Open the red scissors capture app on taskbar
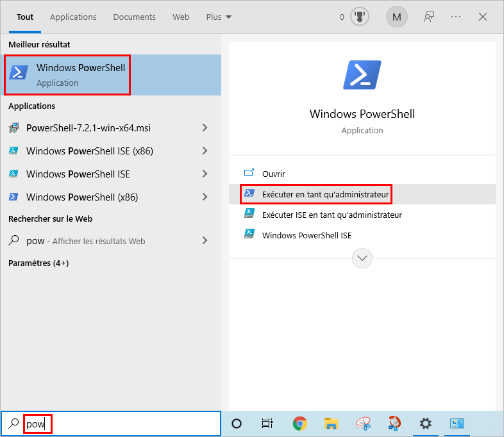 (x=394, y=424)
